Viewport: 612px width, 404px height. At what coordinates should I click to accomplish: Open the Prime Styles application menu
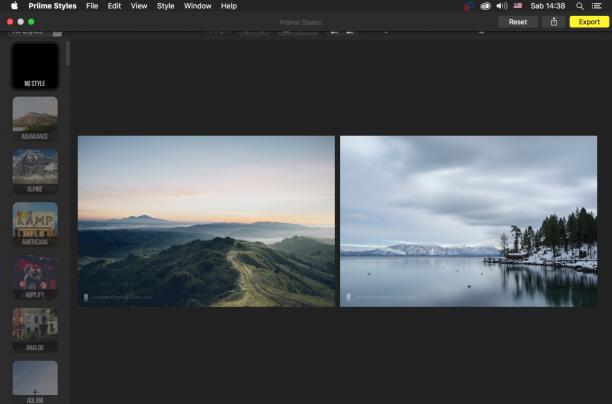click(52, 6)
